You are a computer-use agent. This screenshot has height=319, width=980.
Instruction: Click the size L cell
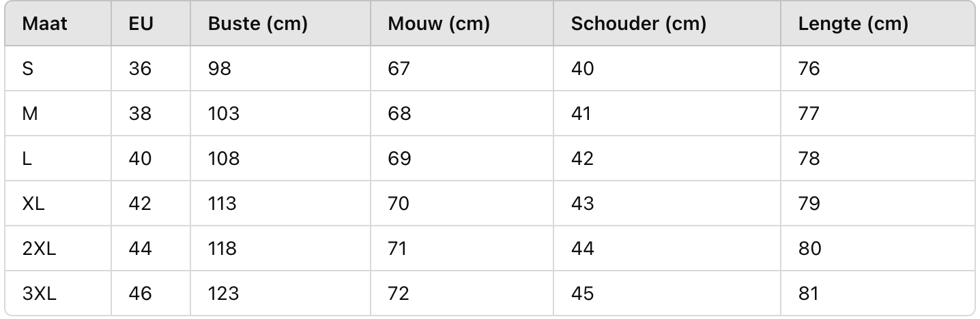pyautogui.click(x=58, y=158)
